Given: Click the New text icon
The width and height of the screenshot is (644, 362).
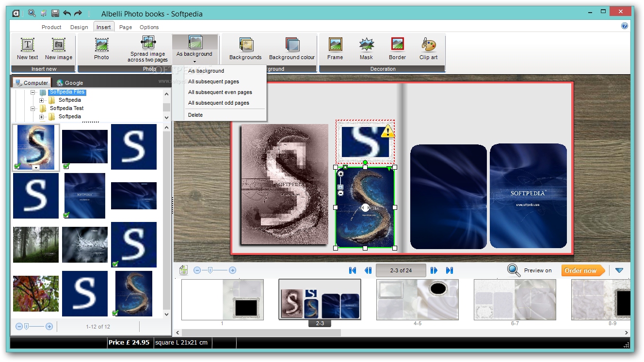Looking at the screenshot, I should [x=28, y=45].
